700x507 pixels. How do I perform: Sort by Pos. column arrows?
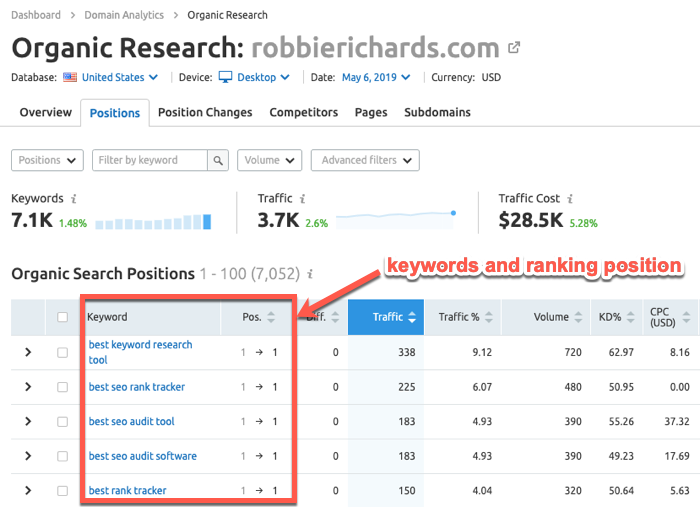(271, 317)
